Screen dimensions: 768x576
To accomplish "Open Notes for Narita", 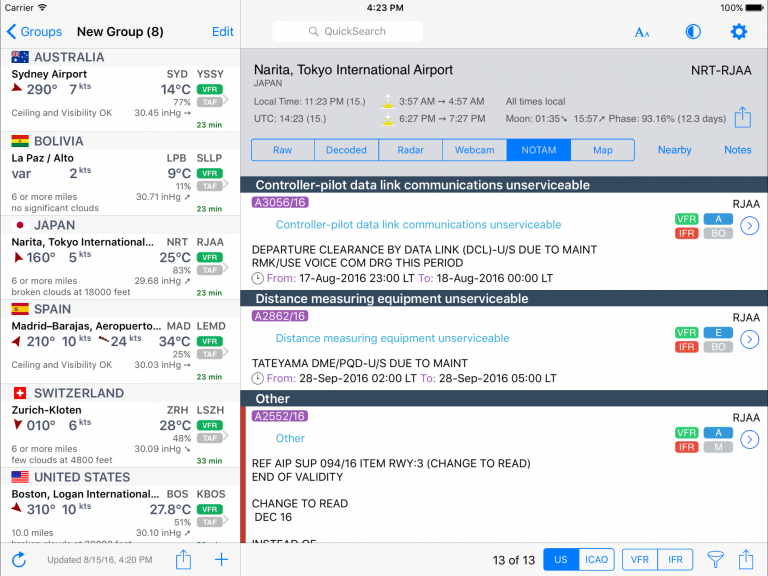I will click(738, 150).
